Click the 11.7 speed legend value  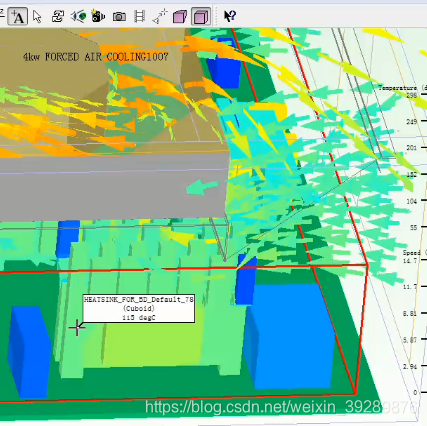point(410,287)
